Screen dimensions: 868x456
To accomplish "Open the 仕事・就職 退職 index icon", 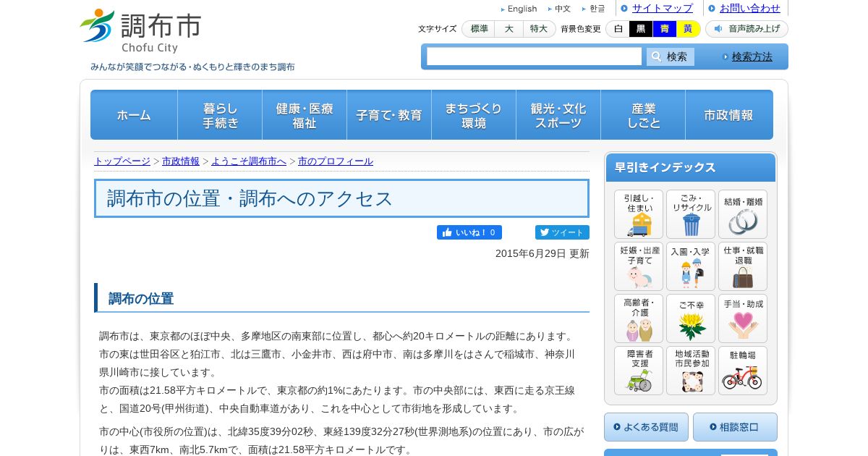I will click(743, 266).
